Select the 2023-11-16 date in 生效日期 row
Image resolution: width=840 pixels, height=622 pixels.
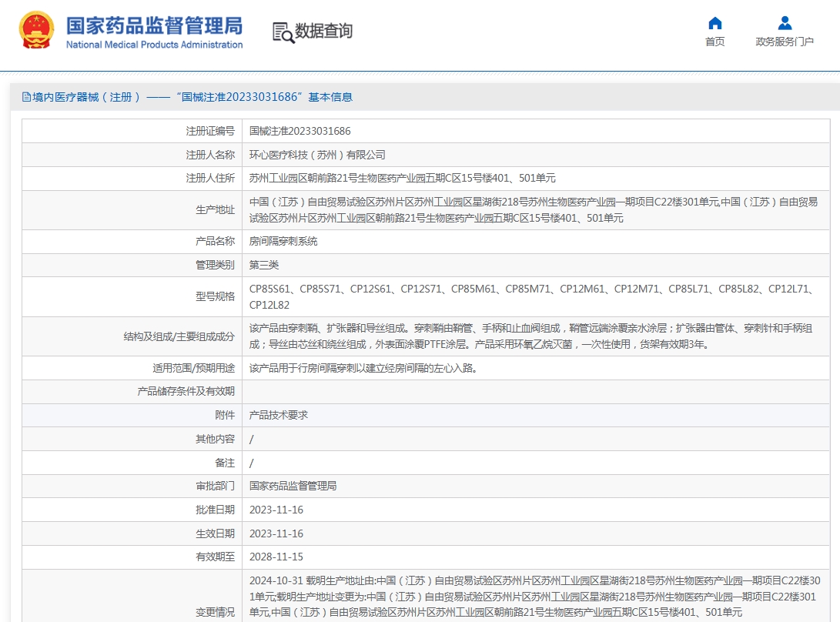(276, 533)
